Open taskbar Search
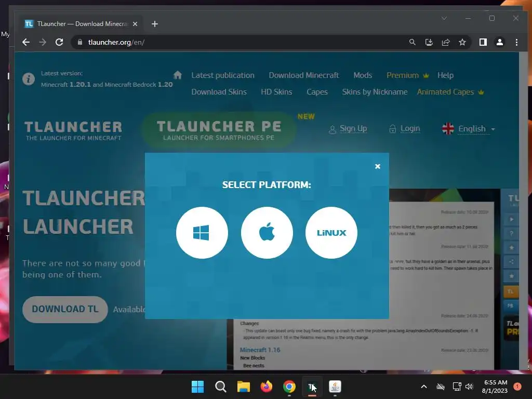 [220, 387]
